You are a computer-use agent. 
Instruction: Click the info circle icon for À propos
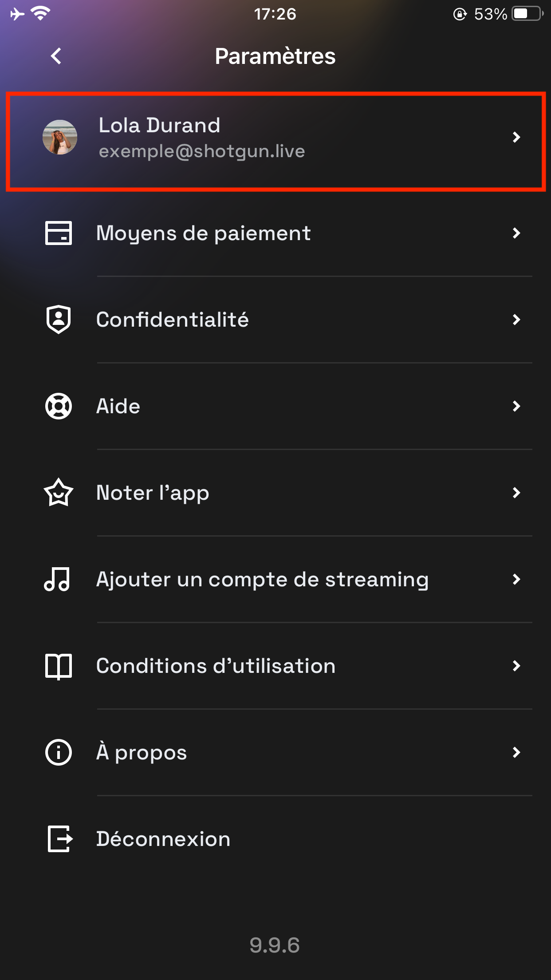(59, 752)
